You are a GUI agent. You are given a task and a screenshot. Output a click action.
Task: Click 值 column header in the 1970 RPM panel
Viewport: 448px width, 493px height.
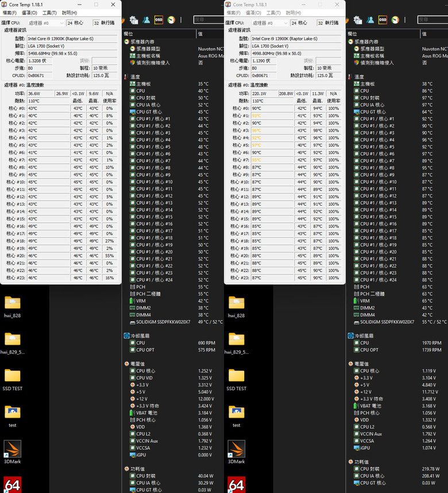(434, 34)
